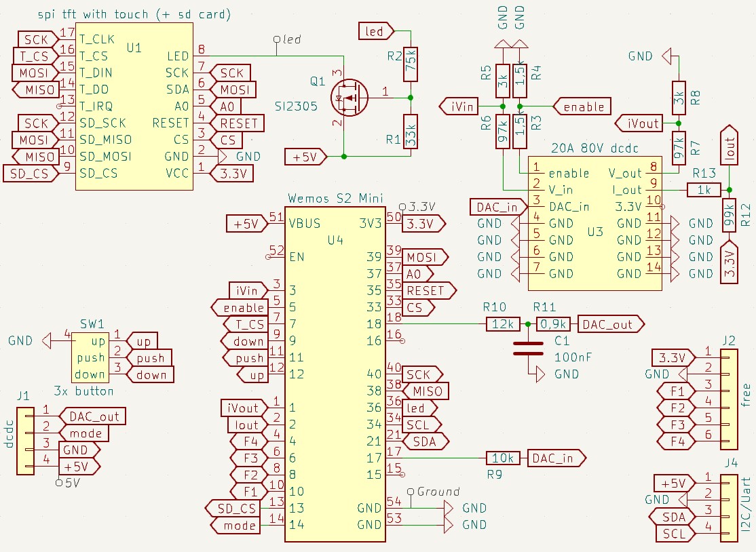Click led label on U4 pin 36
Viewport: 756px width, 552px height.
coord(419,408)
